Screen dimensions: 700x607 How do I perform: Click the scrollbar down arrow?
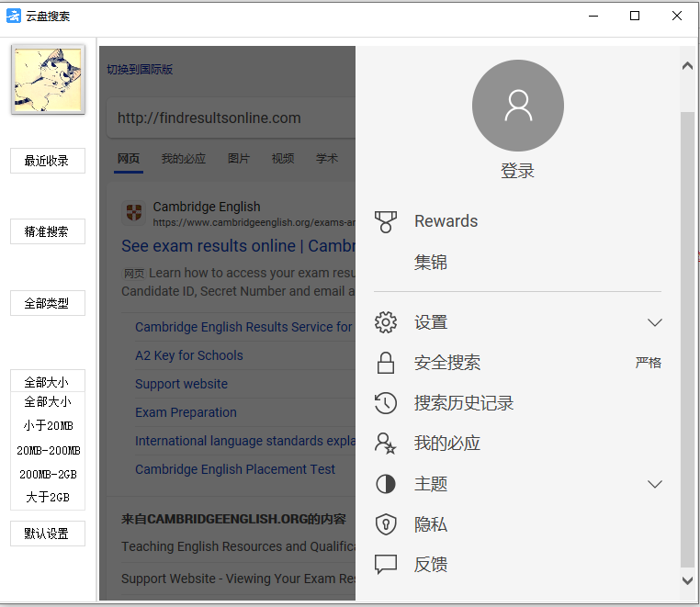(x=687, y=580)
